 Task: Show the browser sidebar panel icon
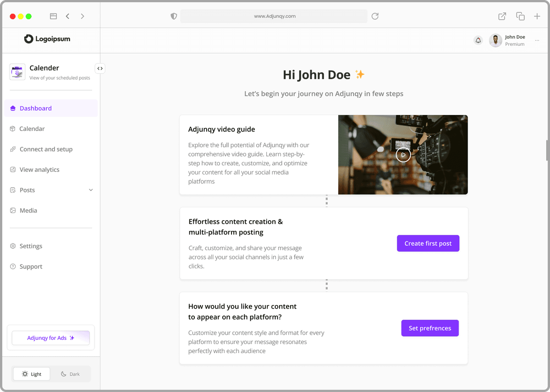53,16
